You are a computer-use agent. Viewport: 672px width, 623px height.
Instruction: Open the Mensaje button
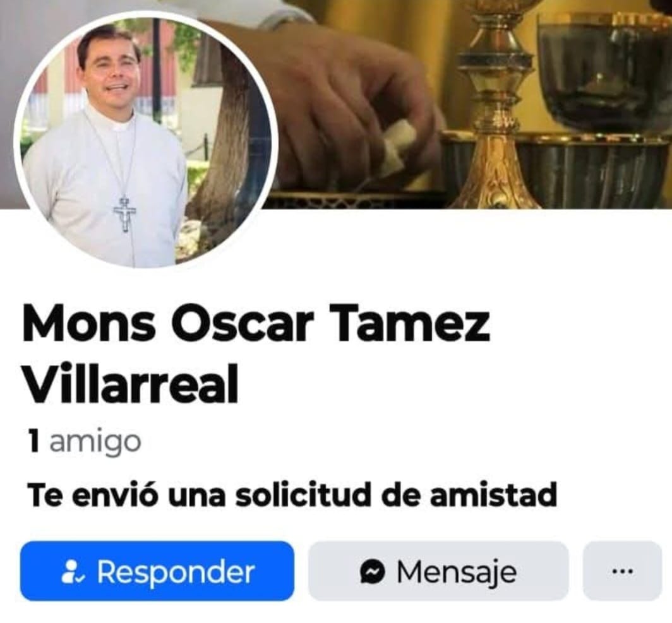(x=438, y=571)
